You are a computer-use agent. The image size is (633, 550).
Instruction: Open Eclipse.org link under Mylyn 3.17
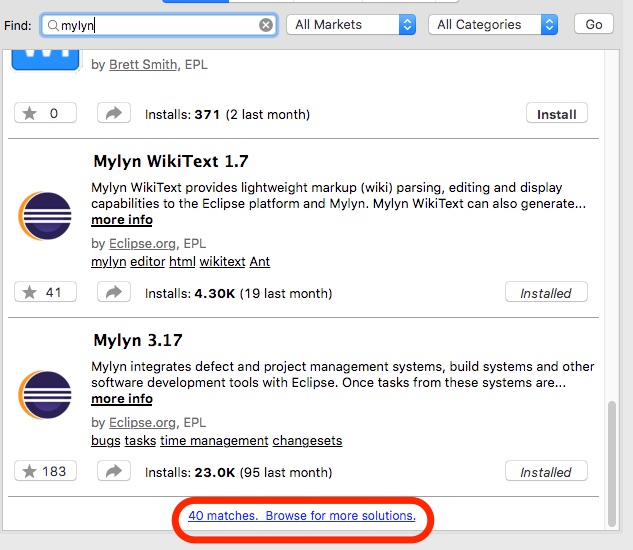point(143,422)
